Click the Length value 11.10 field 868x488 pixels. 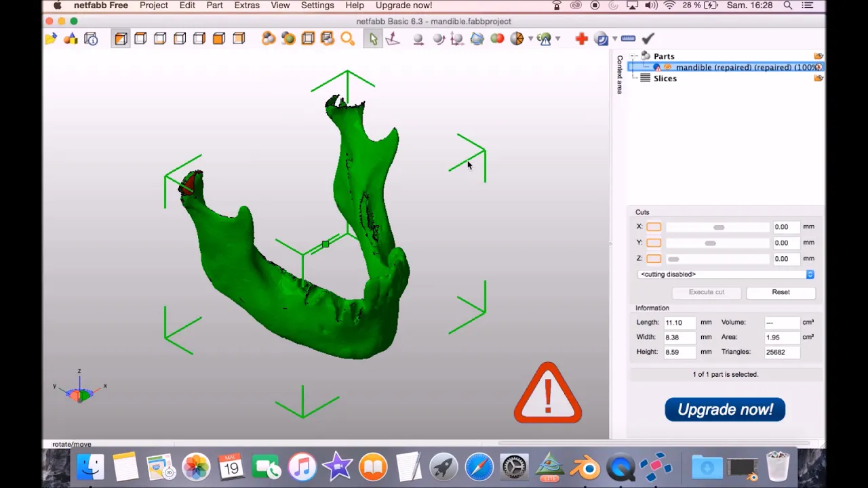pyautogui.click(x=680, y=323)
